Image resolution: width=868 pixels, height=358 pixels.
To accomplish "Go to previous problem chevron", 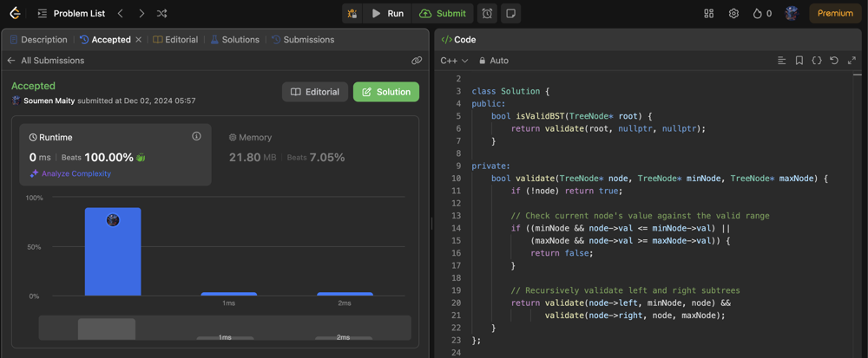I will point(121,13).
